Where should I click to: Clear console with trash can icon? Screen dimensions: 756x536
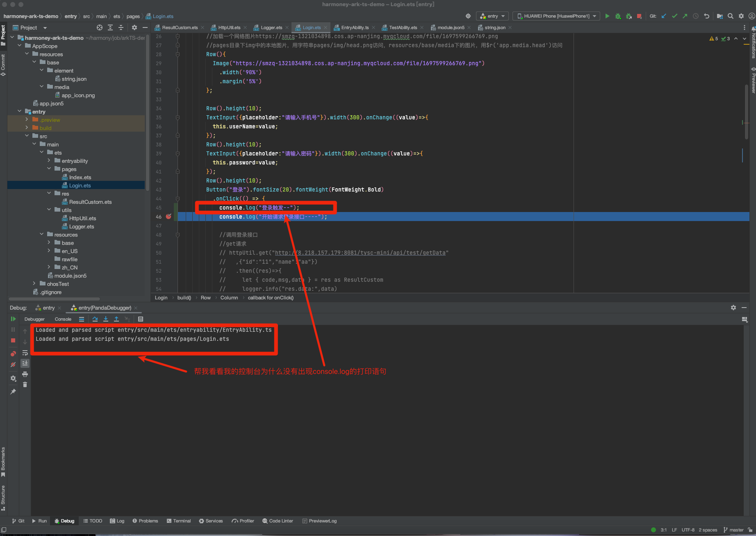(x=25, y=384)
